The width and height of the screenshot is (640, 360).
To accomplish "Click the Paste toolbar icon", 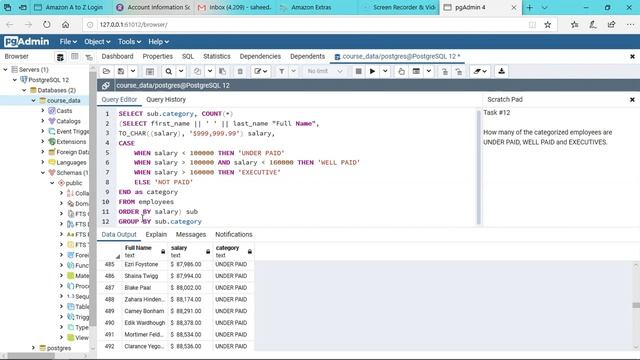I will [x=222, y=71].
